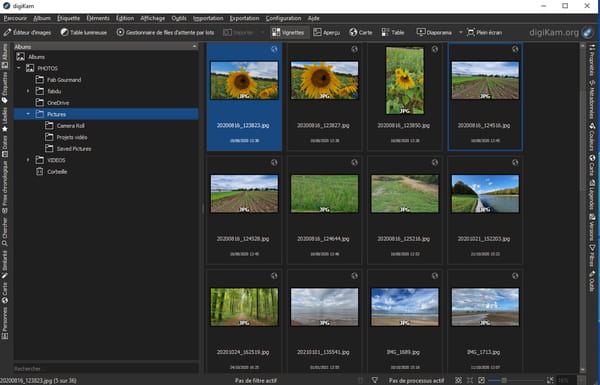This screenshot has height=385, width=600.
Task: Switch to Table view mode
Action: coord(393,33)
